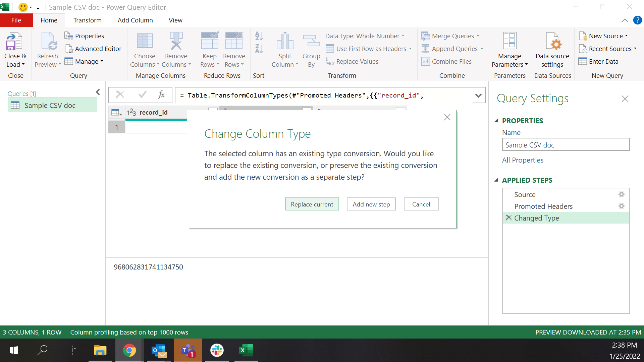Open the All Properties link

pos(523,160)
